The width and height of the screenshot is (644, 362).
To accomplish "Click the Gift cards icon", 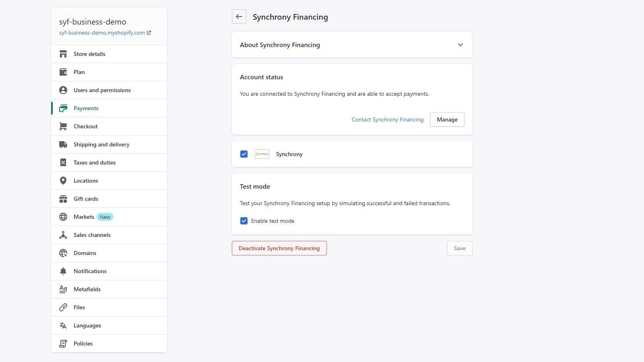I will point(63,199).
